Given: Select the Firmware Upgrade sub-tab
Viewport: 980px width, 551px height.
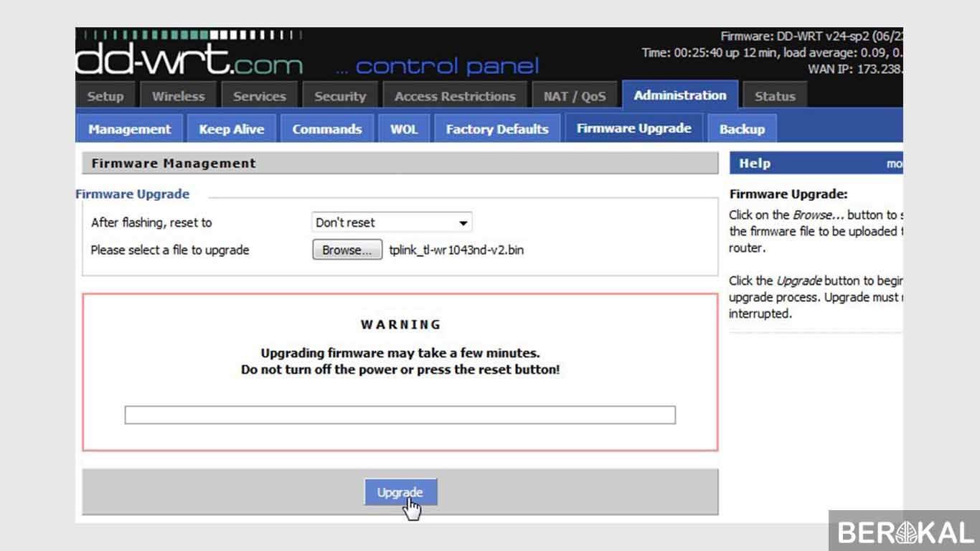Looking at the screenshot, I should [x=634, y=128].
